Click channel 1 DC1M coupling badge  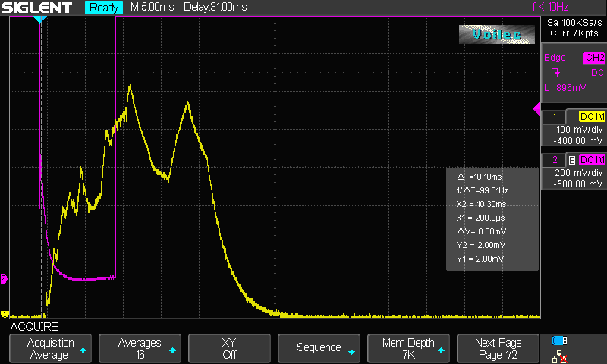coord(592,117)
